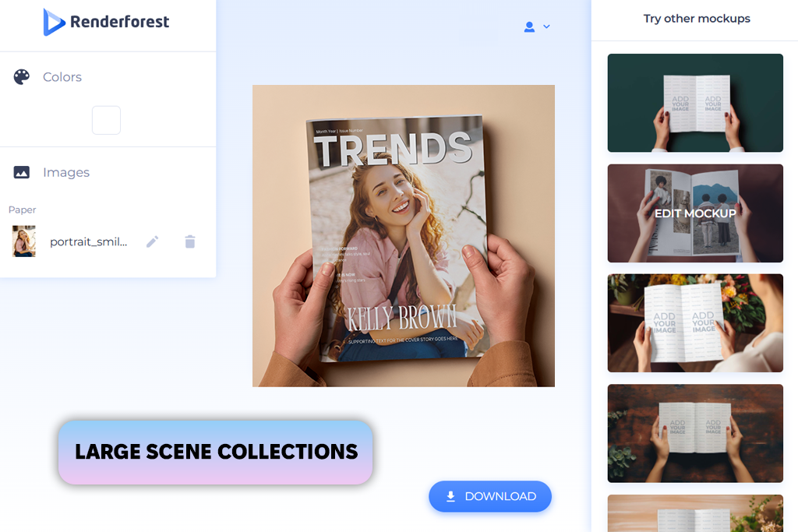Pick the white color swatch
798x532 pixels.
coord(106,120)
